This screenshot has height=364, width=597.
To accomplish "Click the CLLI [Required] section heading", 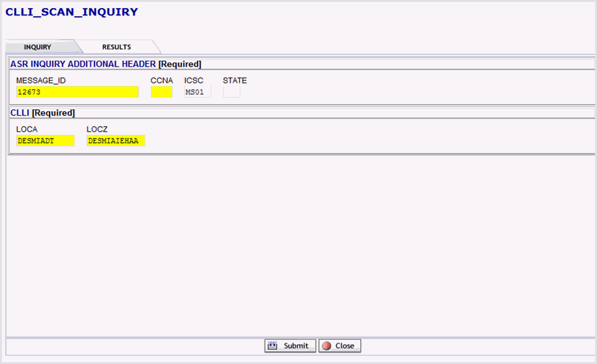I will point(42,113).
